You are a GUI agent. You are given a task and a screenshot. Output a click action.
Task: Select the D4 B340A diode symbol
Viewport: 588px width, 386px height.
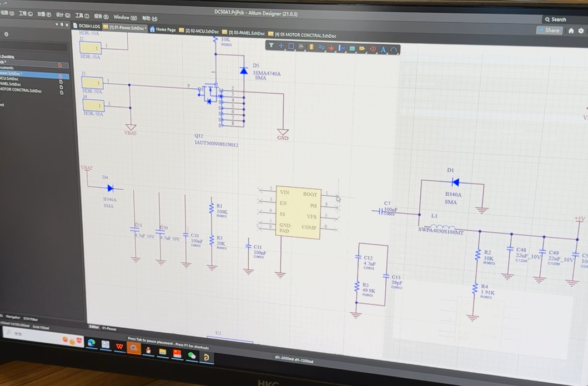110,188
